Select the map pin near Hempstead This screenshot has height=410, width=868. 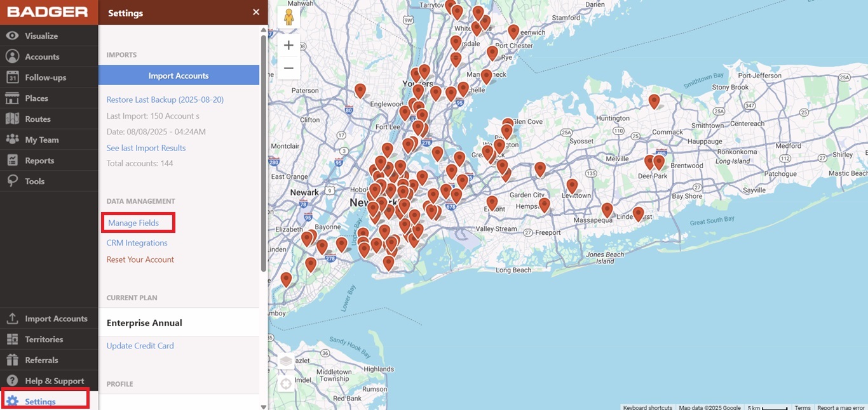544,205
